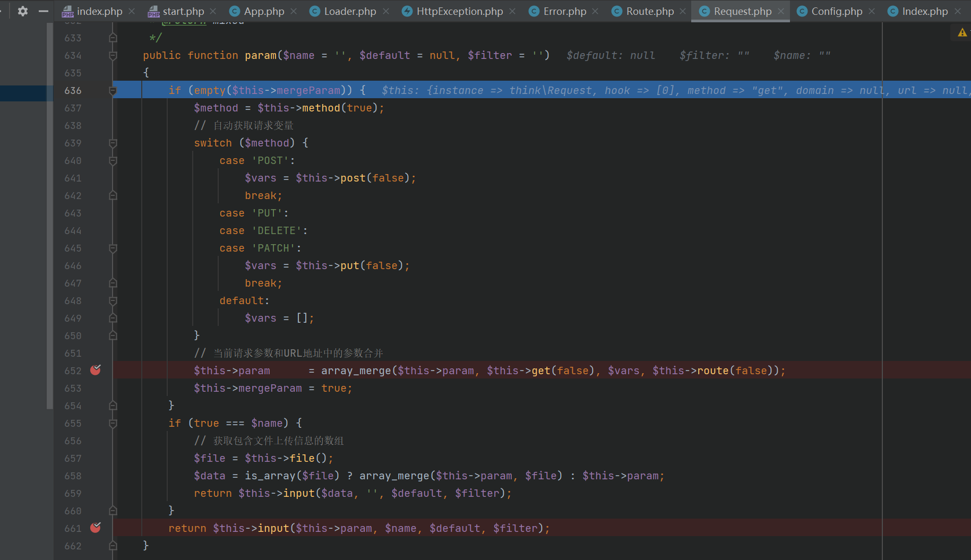Collapse the case 'POST' fold at line 640
Screen dimensions: 971x560
(113, 160)
